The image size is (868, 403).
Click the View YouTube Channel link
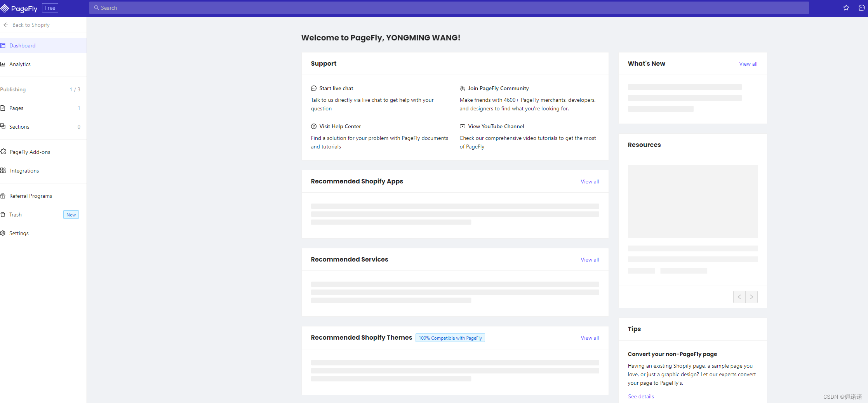496,126
